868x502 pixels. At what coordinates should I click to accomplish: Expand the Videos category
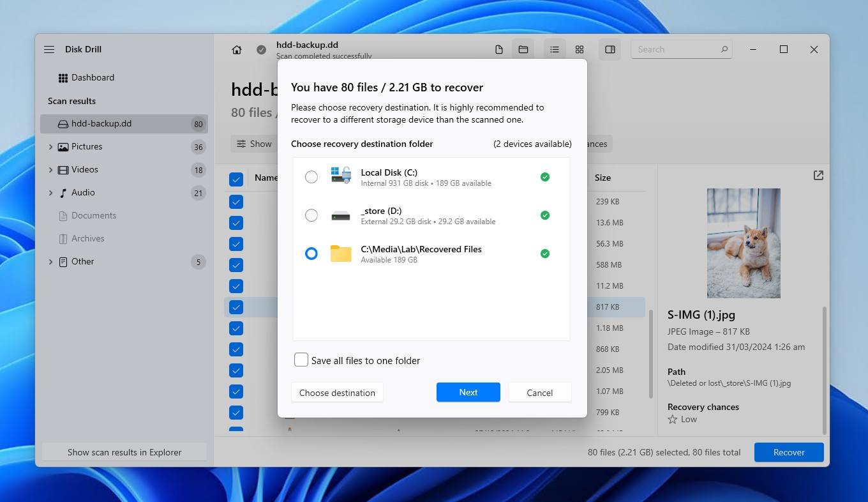pyautogui.click(x=51, y=170)
